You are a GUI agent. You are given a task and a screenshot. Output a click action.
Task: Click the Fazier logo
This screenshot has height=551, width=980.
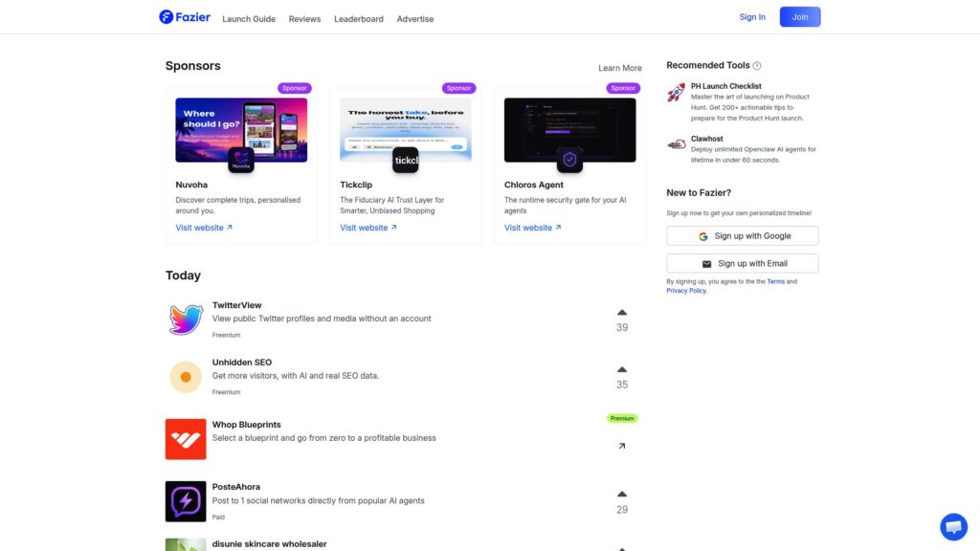coord(185,17)
